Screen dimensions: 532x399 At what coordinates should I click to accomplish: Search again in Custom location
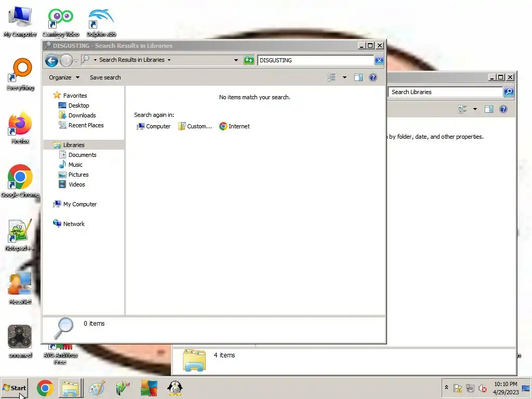click(195, 126)
